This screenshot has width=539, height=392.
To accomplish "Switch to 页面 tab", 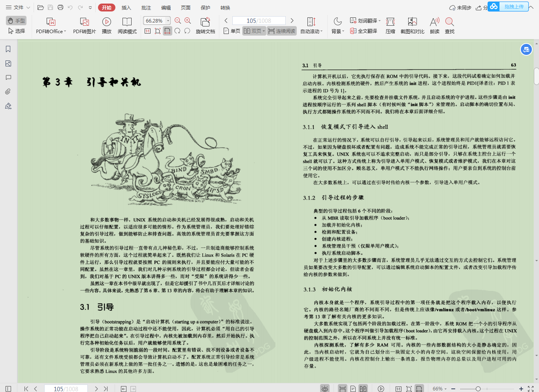I will [186, 8].
